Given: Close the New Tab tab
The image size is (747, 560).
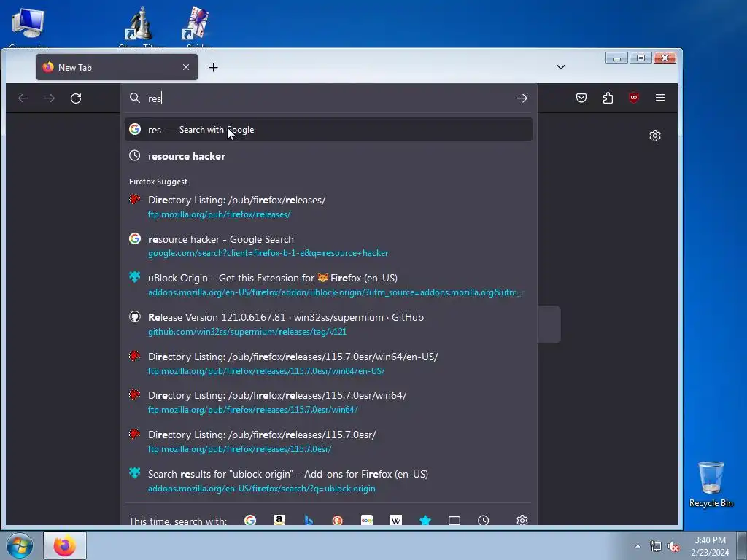Looking at the screenshot, I should coord(186,67).
